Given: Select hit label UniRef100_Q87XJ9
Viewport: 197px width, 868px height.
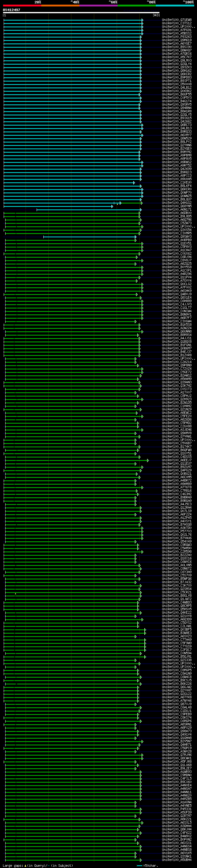Looking at the screenshot, I should click(177, 704).
